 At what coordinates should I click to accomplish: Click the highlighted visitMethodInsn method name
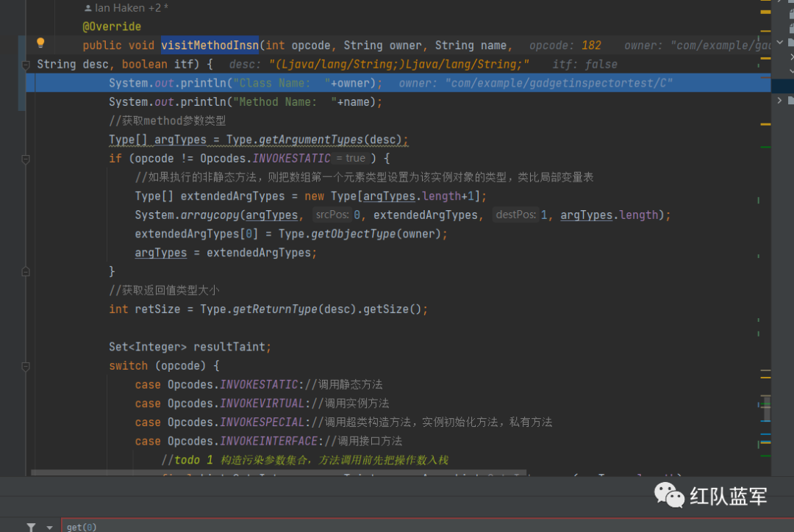coord(210,45)
